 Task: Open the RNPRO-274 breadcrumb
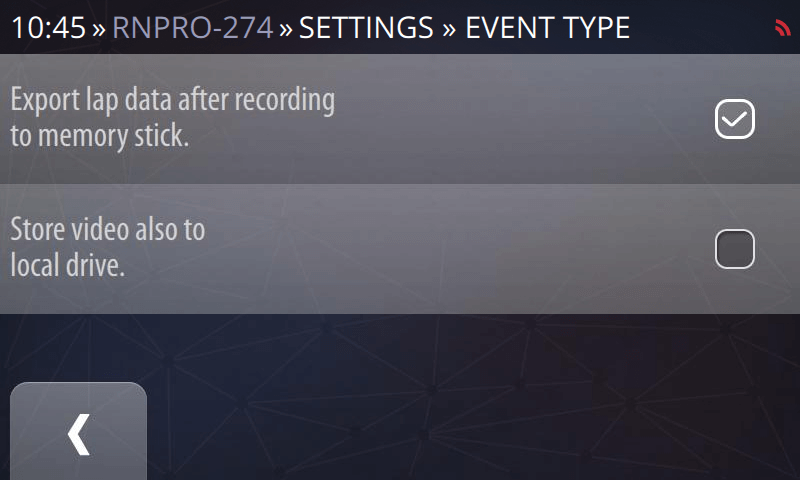[x=192, y=28]
